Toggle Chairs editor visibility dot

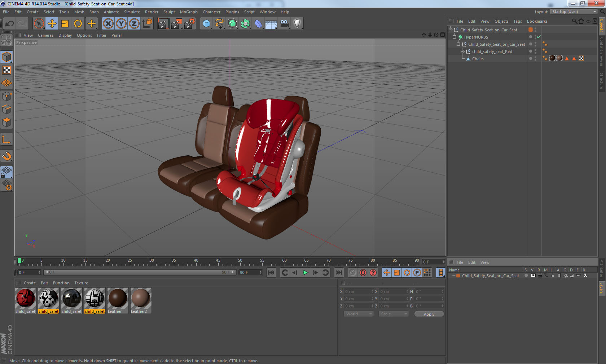[535, 57]
